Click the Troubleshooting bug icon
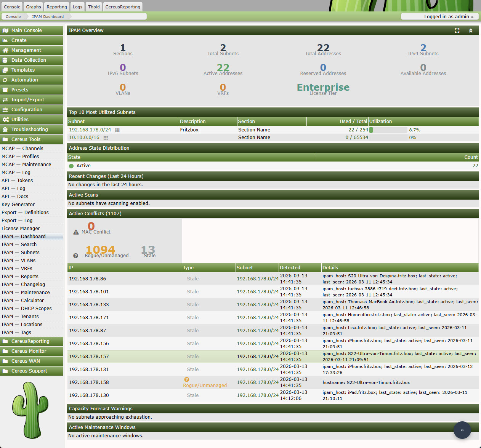Viewport: 481px width, 448px height. [x=5, y=129]
